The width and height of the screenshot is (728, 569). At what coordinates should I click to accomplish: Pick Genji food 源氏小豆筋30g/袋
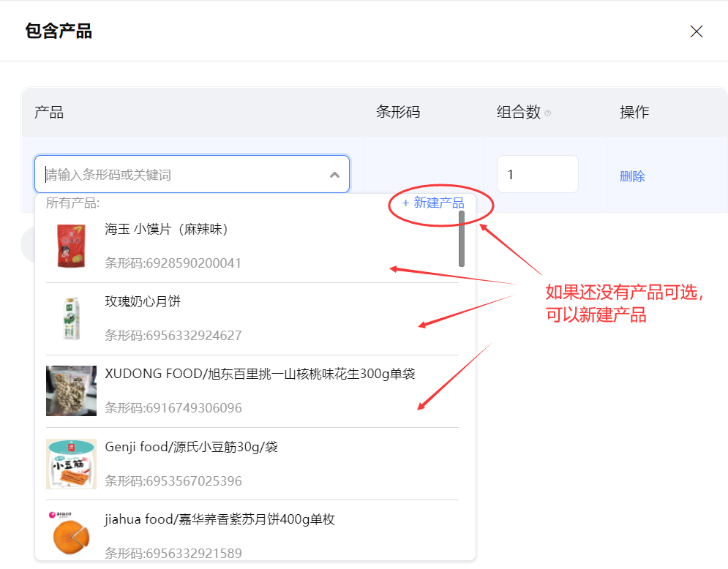[191, 447]
